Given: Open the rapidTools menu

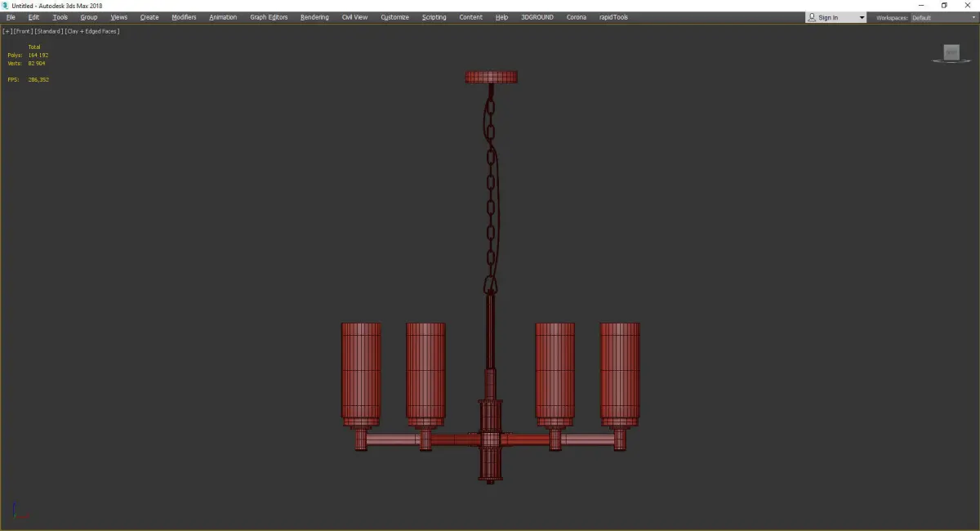Looking at the screenshot, I should (613, 17).
